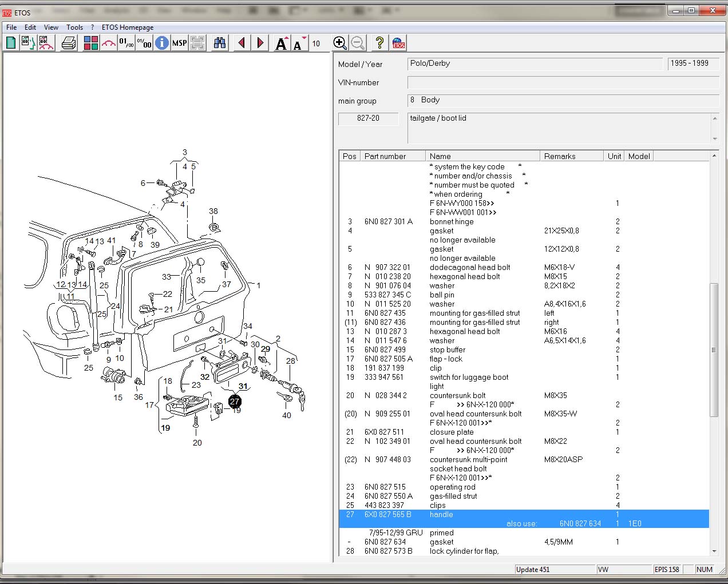Increase font size with large A icon

pos(281,43)
